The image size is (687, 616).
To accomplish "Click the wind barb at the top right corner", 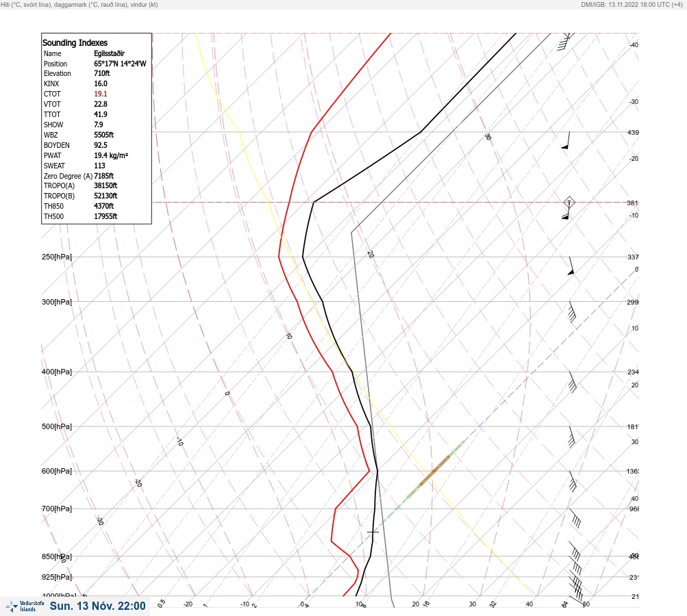I will [x=566, y=42].
